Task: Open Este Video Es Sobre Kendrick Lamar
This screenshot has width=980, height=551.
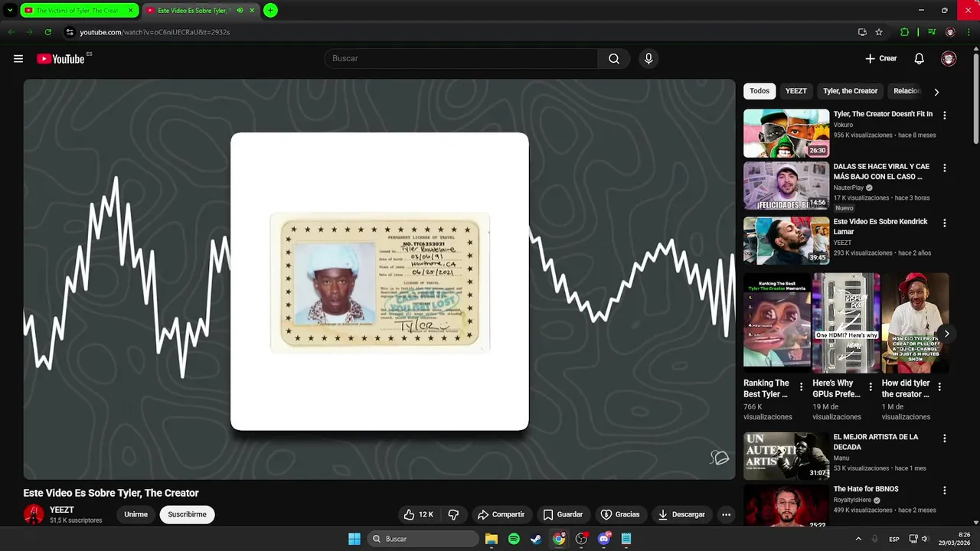Action: point(786,240)
